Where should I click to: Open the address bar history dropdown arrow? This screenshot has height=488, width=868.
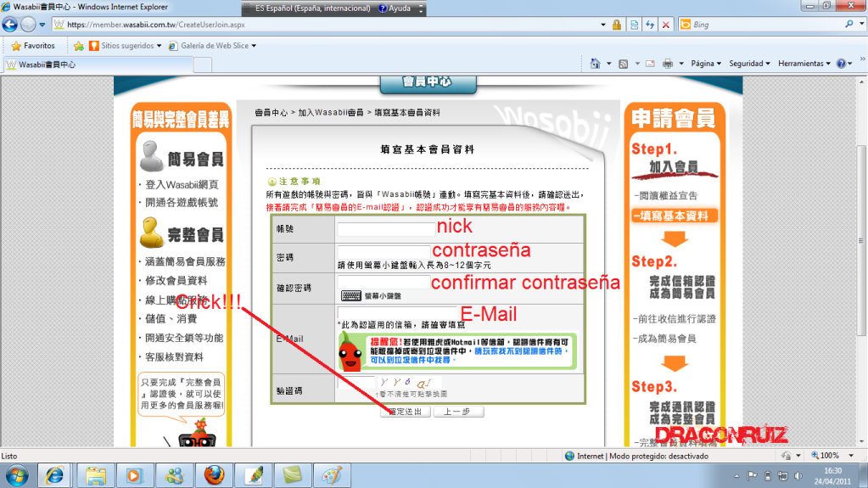(x=602, y=25)
